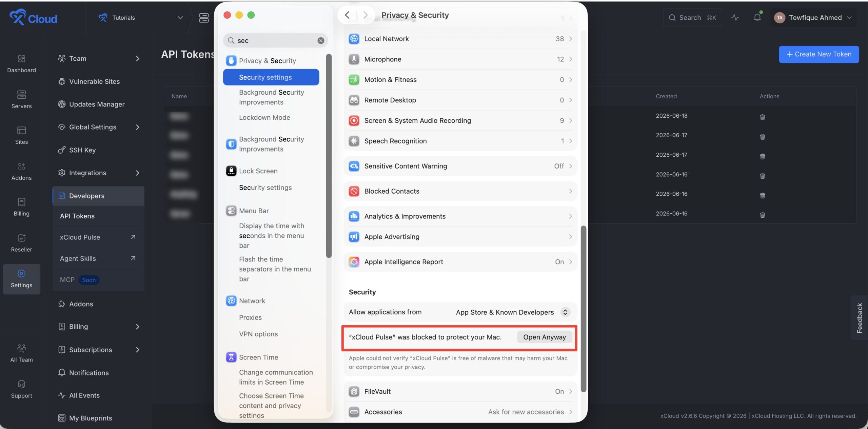Open the notifications bell icon

point(757,17)
